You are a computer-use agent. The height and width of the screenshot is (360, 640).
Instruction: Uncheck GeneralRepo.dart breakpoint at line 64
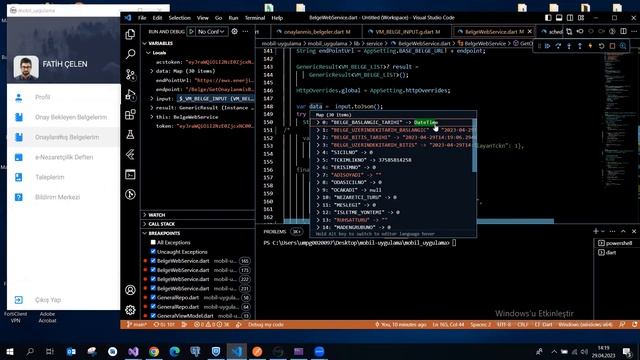(153, 307)
